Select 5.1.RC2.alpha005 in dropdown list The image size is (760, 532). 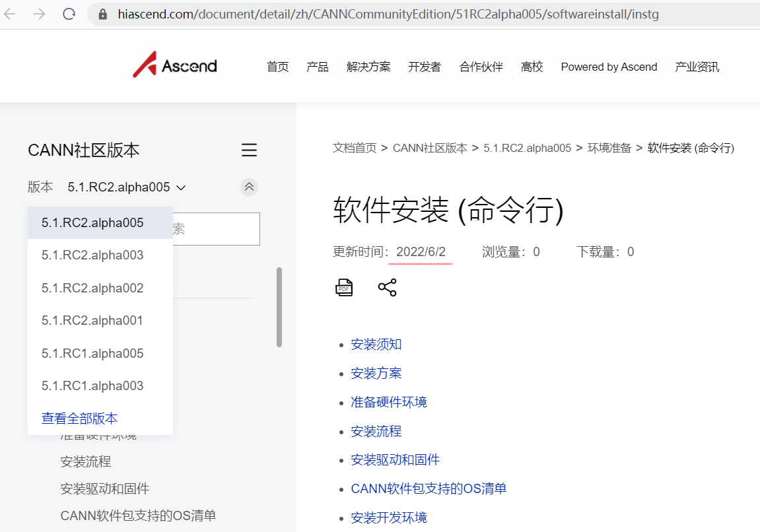click(x=100, y=223)
